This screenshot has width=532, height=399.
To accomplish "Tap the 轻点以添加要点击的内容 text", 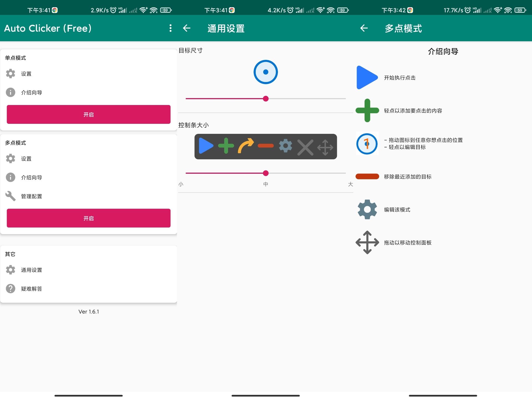I will (x=413, y=111).
